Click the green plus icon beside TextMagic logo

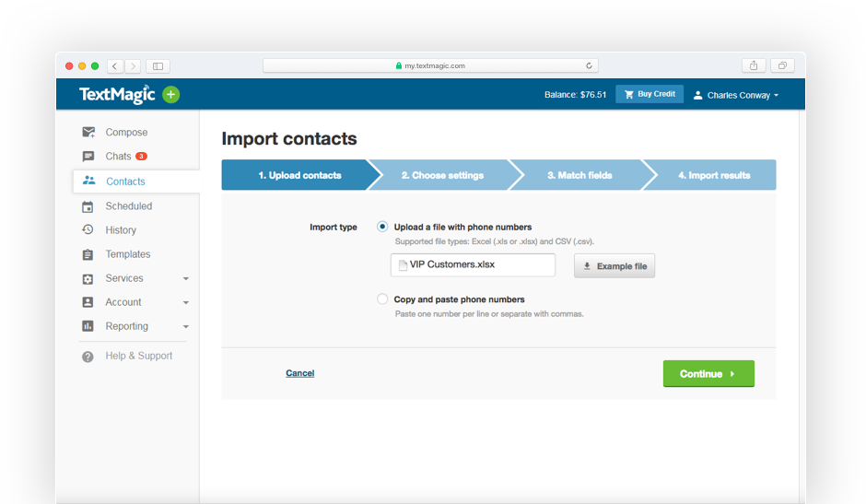coord(170,95)
